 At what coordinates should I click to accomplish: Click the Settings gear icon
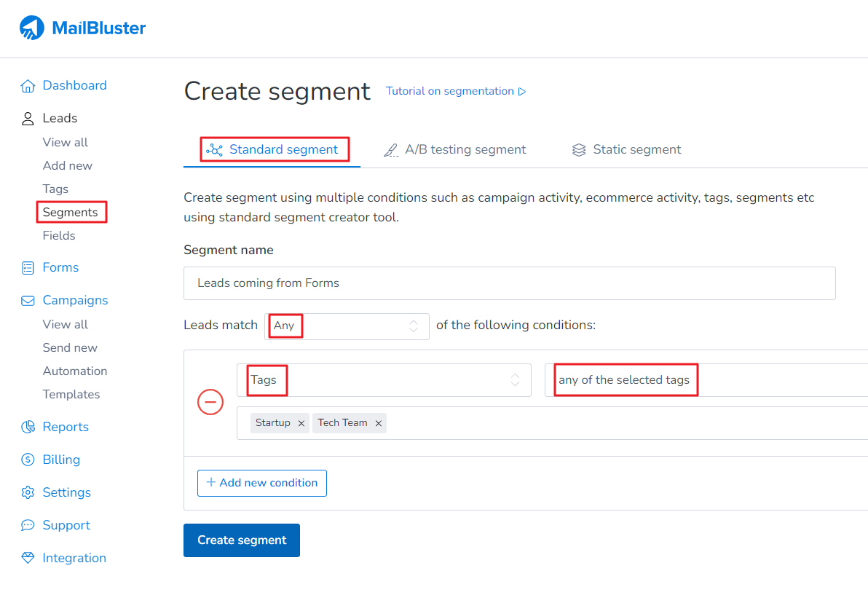(28, 493)
